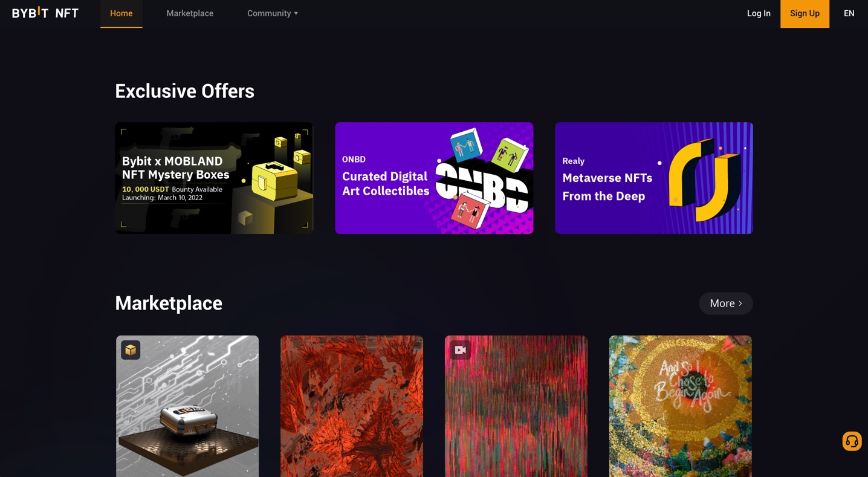This screenshot has height=477, width=868.
Task: Go to the Home tab
Action: pos(121,13)
